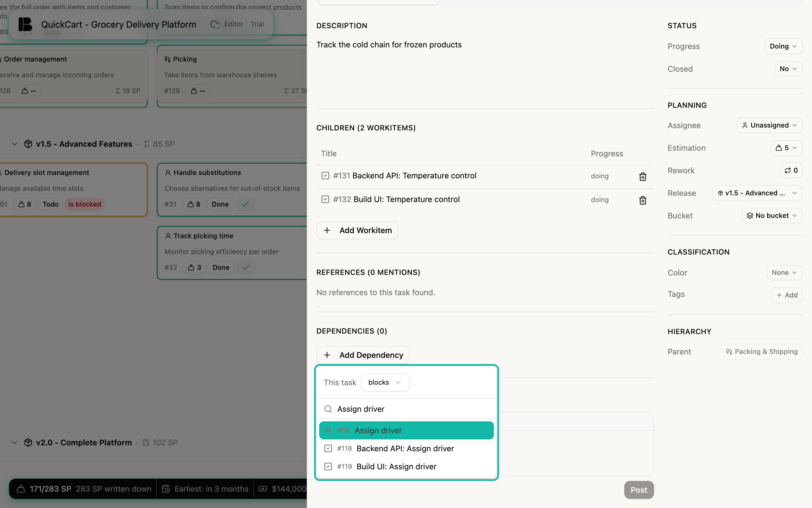Change the dependency relation dropdown showing blocks
Image resolution: width=812 pixels, height=508 pixels.
[x=385, y=382]
